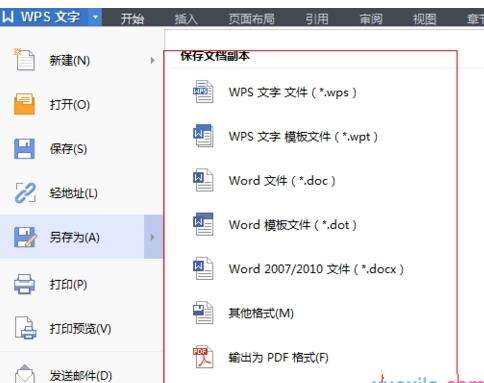The image size is (484, 383).
Task: Select the 引用 tab
Action: point(317,18)
